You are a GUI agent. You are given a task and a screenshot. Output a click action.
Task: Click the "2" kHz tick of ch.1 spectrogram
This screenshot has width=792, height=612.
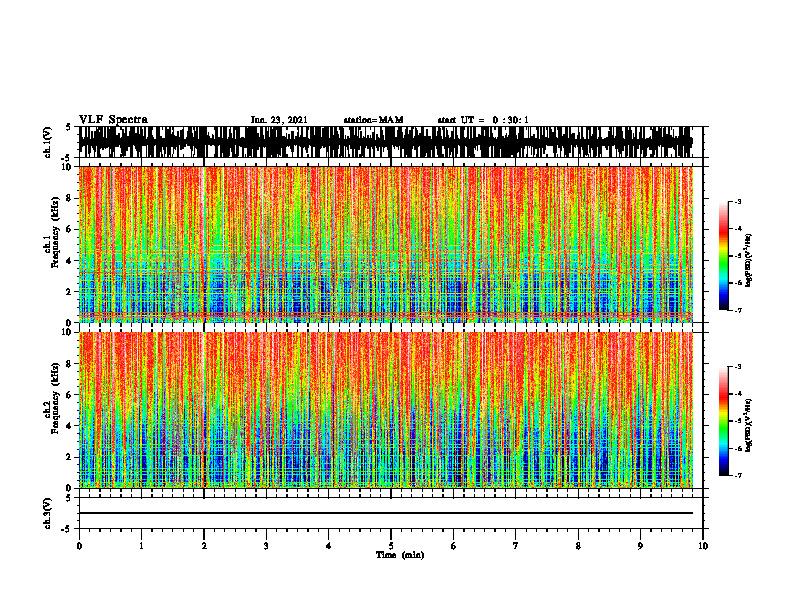pyautogui.click(x=70, y=292)
